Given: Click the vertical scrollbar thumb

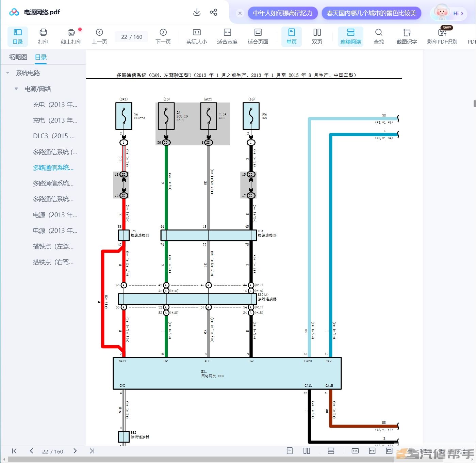Looking at the screenshot, I should point(474,104).
